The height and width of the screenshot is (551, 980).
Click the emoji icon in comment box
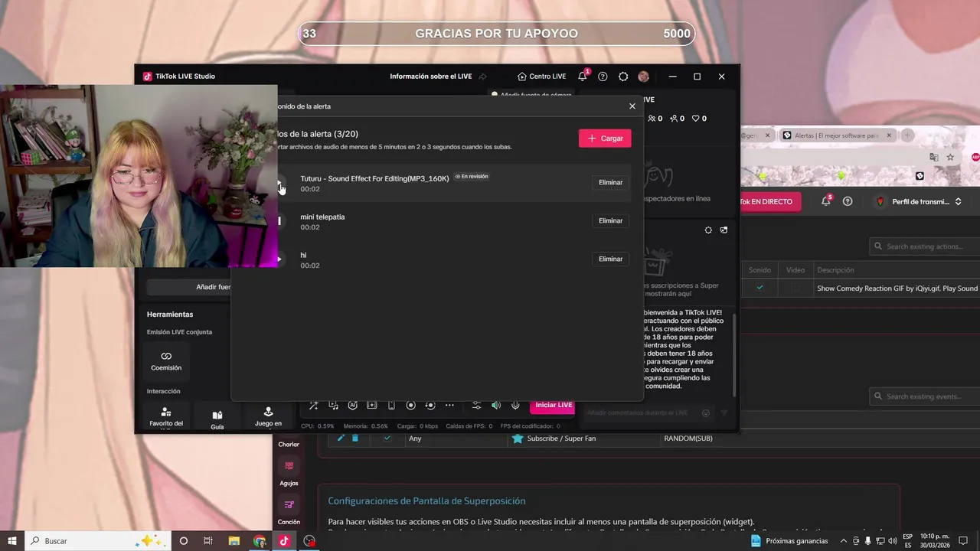[x=706, y=412]
